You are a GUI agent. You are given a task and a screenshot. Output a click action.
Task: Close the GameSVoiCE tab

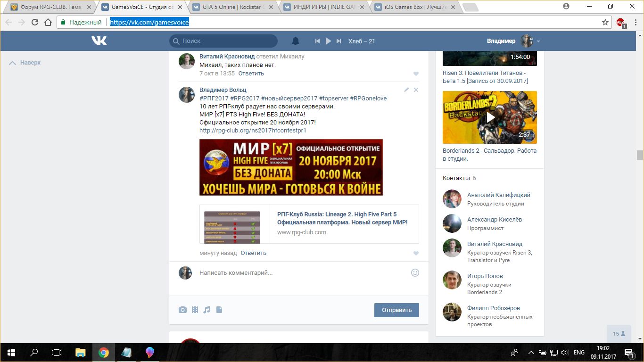coord(180,7)
